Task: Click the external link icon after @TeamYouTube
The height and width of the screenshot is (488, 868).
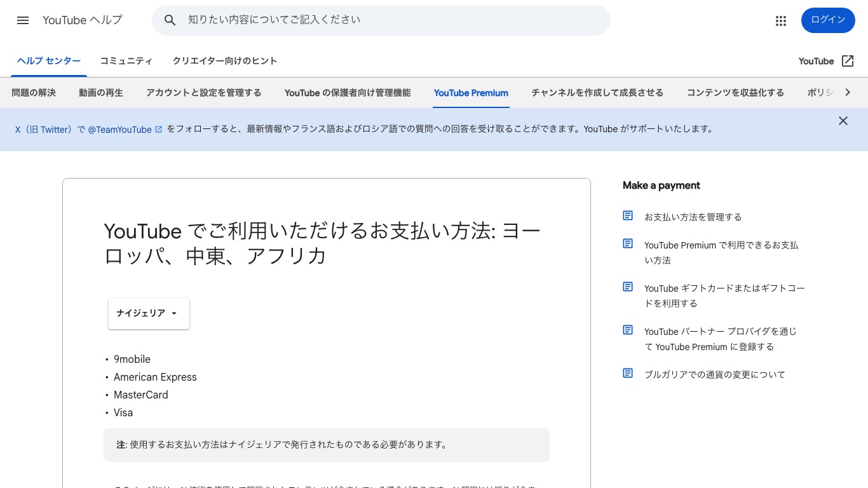Action: point(159,130)
